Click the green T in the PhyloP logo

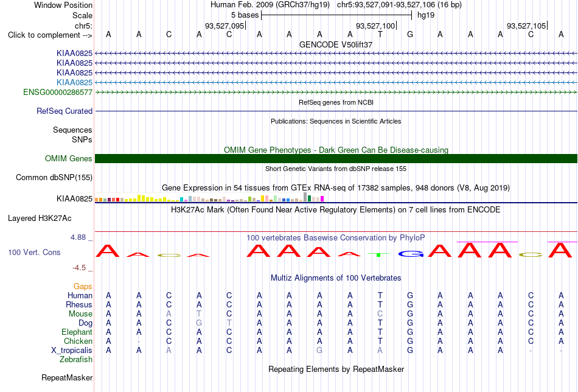pyautogui.click(x=378, y=255)
